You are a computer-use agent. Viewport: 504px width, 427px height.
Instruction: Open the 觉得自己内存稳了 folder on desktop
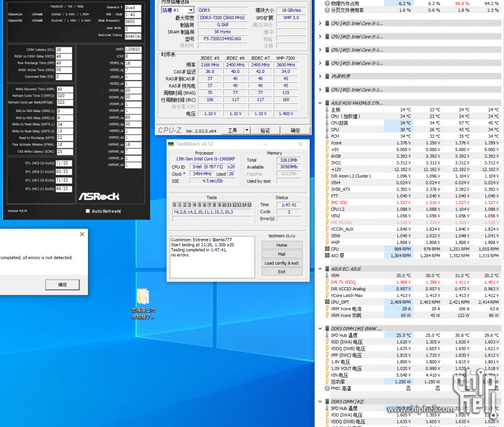(x=143, y=303)
